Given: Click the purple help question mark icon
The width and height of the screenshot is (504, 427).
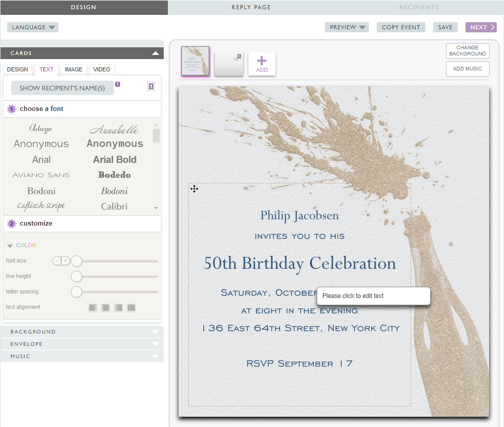Looking at the screenshot, I should pos(118,84).
